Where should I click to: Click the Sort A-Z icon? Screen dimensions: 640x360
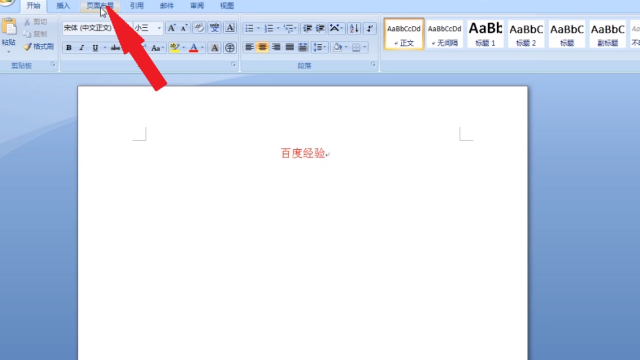pyautogui.click(x=354, y=28)
